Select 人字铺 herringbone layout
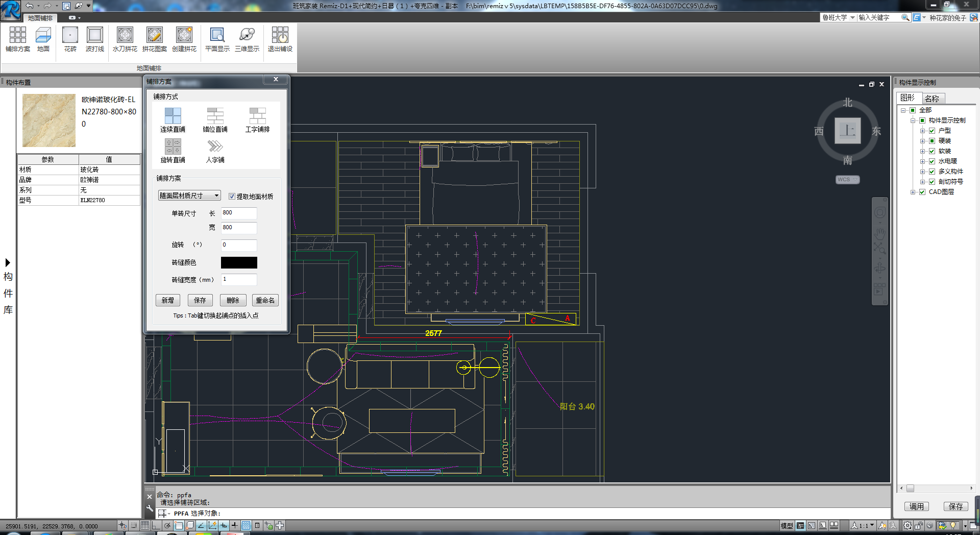Viewport: 980px width, 535px height. [215, 151]
